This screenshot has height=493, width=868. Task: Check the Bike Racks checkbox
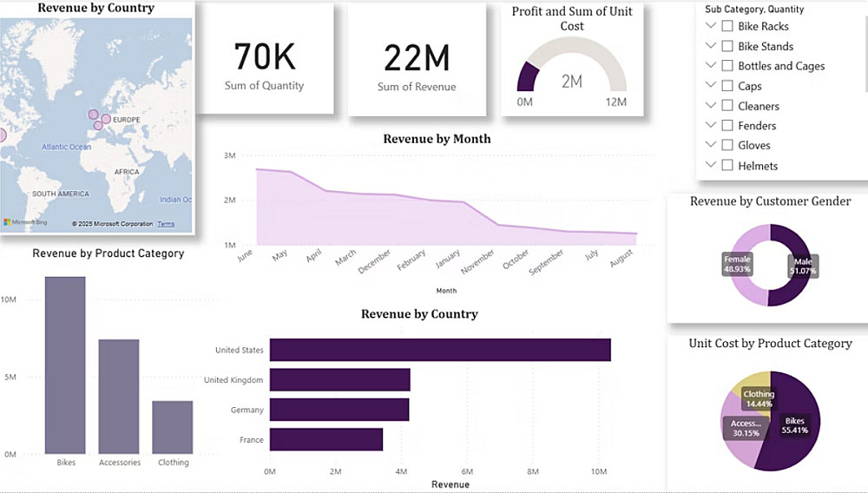pyautogui.click(x=727, y=26)
